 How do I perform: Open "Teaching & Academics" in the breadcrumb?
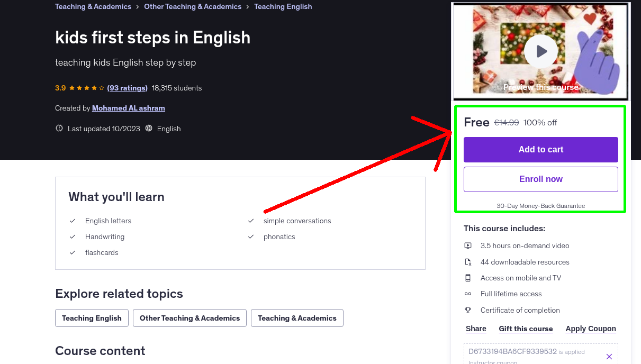(93, 6)
